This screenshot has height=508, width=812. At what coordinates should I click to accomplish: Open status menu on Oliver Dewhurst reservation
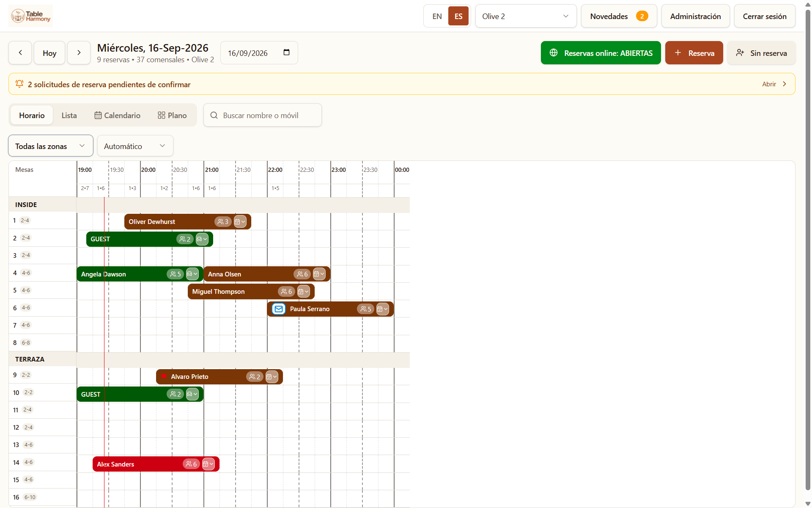point(240,222)
